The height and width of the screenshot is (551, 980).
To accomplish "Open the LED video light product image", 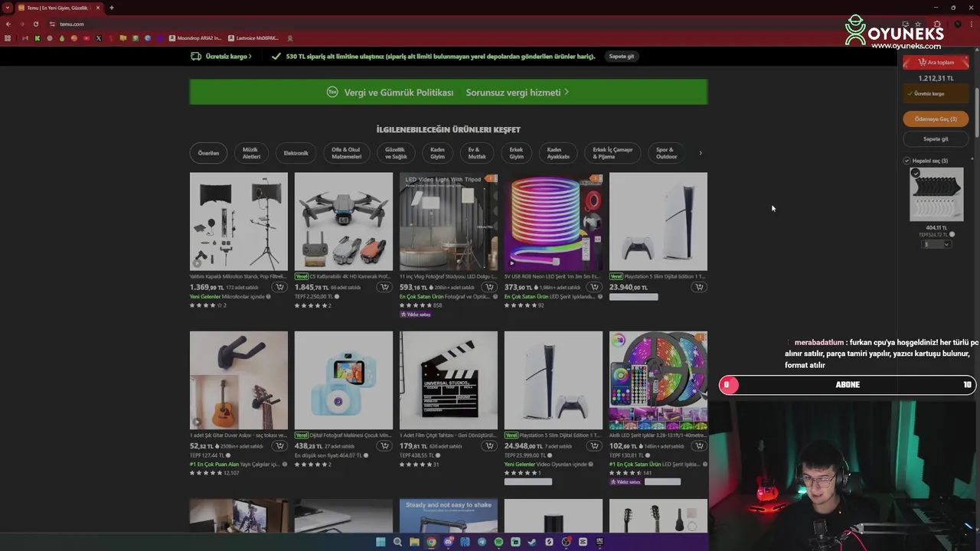I will click(x=449, y=221).
